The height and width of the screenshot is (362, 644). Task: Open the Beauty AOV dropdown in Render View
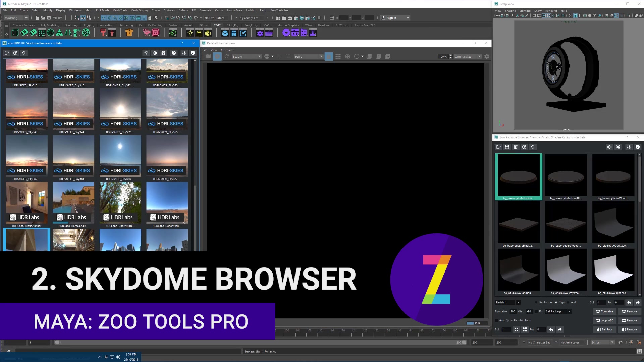pos(259,56)
